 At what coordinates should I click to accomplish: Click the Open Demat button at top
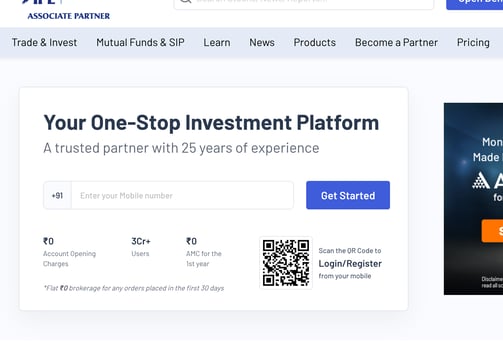[475, 4]
